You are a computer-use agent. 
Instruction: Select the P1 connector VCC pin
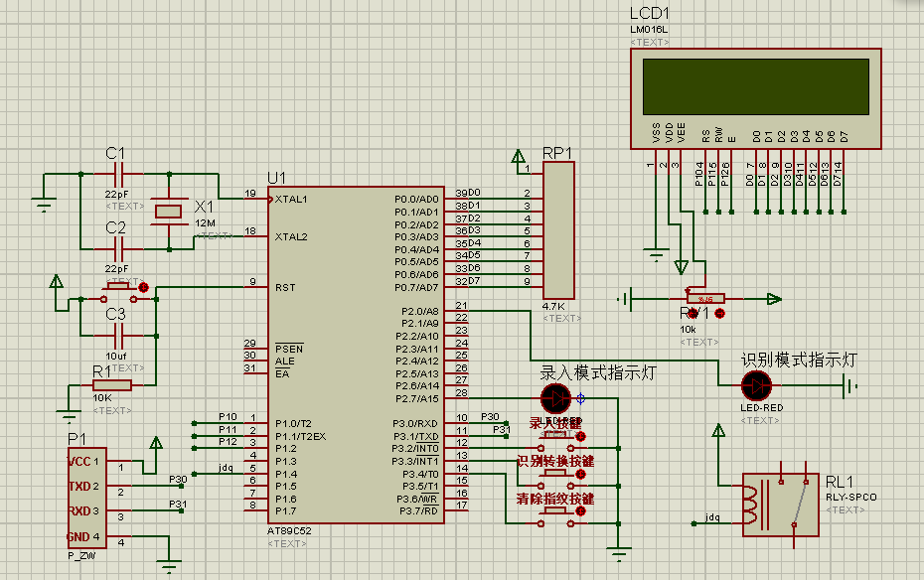click(83, 462)
